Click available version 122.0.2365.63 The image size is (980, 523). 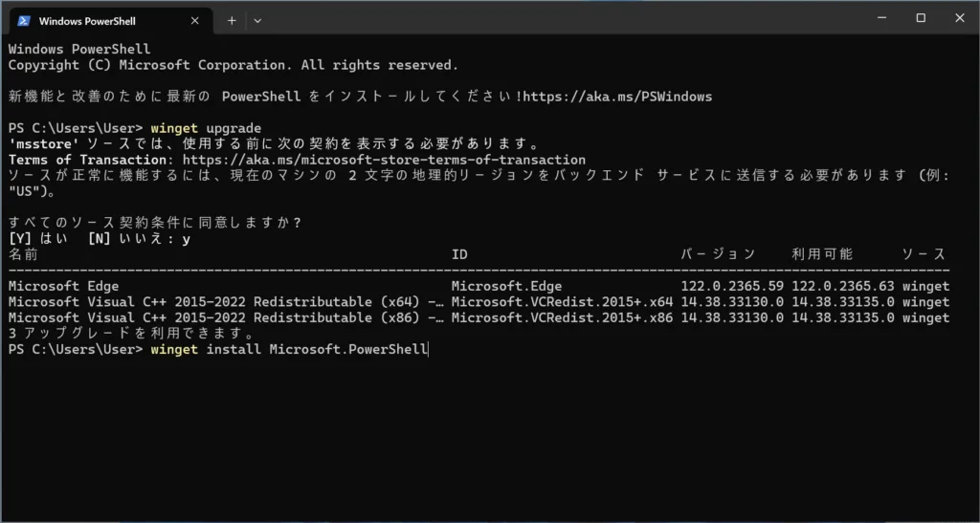(x=842, y=286)
